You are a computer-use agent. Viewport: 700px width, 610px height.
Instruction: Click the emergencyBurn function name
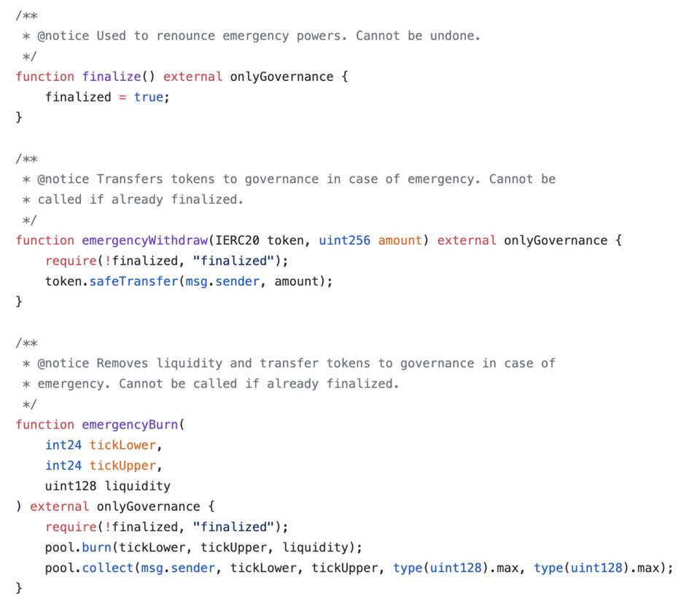[130, 425]
